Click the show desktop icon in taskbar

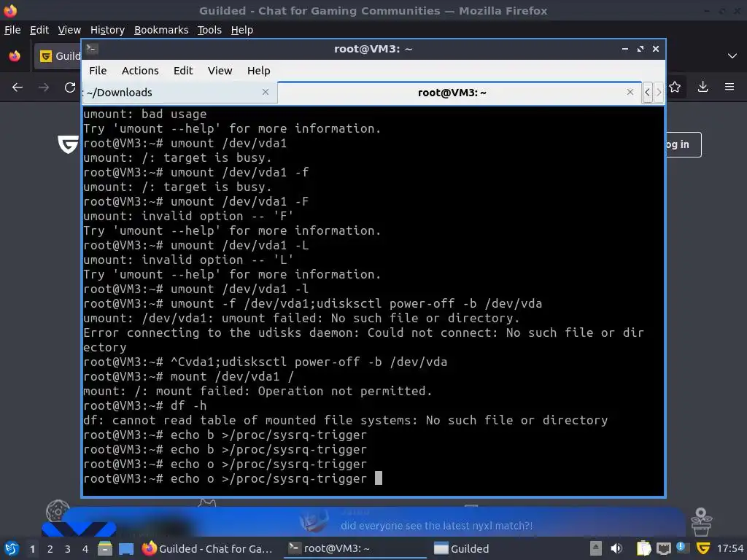pyautogui.click(x=126, y=548)
